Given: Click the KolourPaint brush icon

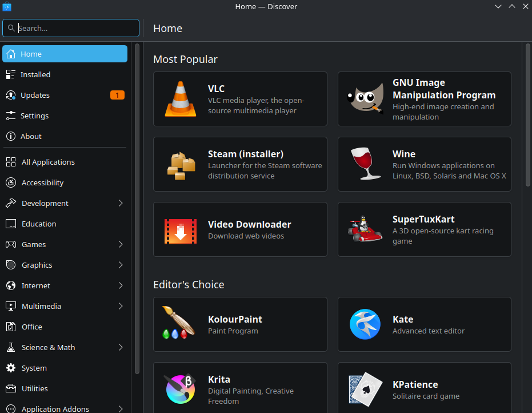Looking at the screenshot, I should 178,322.
